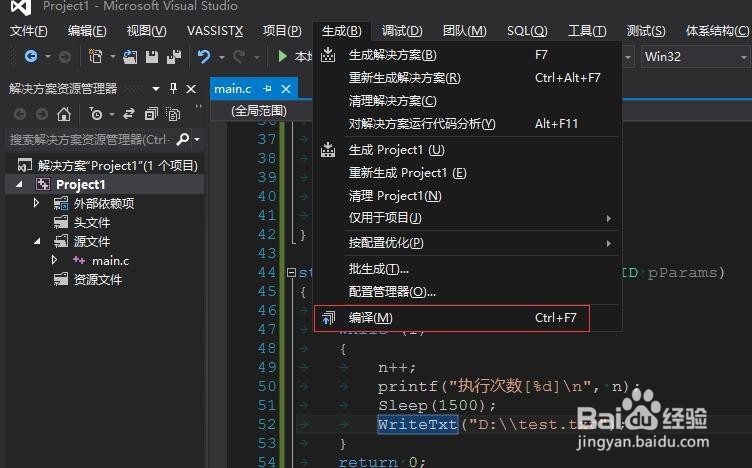Screen dimensions: 752x468
Task: Select 对解决方案运行代码分析 entry
Action: 468,124
